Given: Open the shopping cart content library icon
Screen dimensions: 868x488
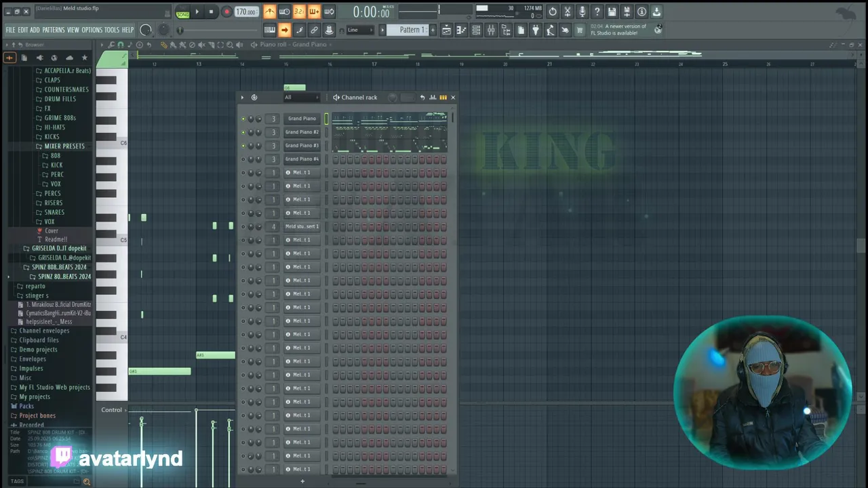Looking at the screenshot, I should pyautogui.click(x=580, y=30).
